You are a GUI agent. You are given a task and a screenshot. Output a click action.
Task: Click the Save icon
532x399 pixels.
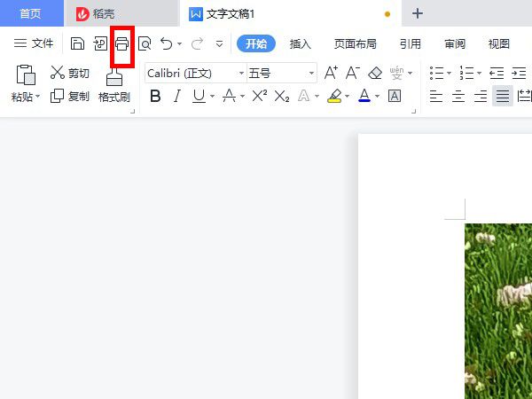pos(78,43)
